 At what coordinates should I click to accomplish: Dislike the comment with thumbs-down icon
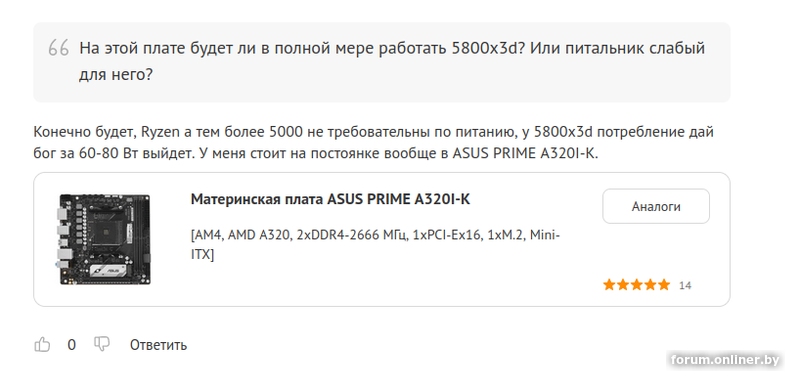[x=102, y=344]
